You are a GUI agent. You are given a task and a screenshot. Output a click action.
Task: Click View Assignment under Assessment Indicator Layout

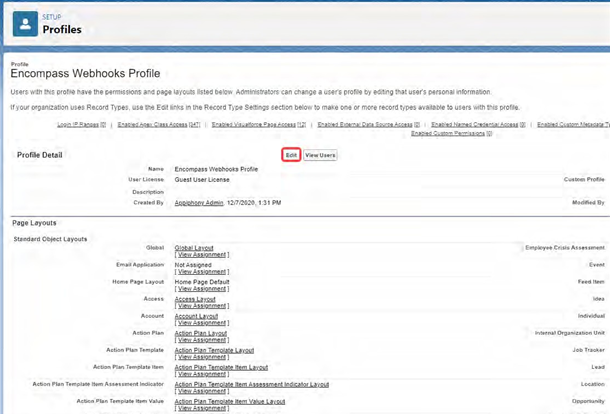[x=202, y=392]
